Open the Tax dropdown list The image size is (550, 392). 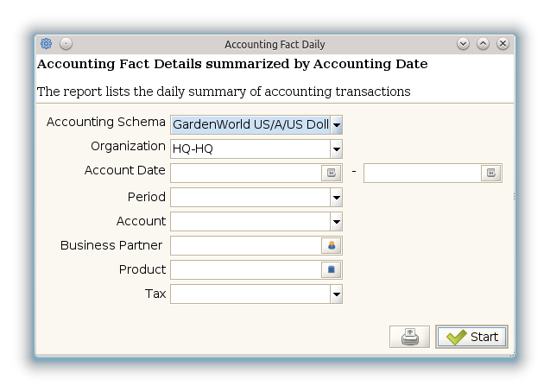[336, 294]
